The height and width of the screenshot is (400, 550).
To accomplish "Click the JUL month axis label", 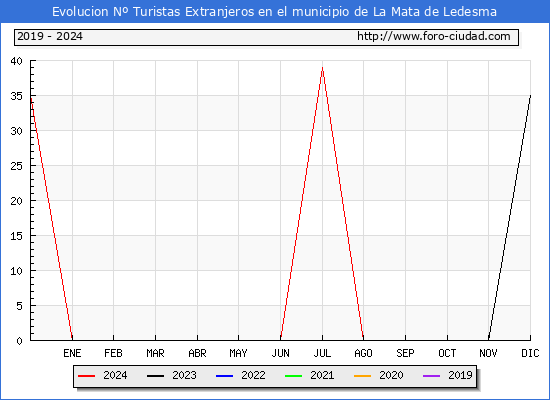I will pos(322,353).
